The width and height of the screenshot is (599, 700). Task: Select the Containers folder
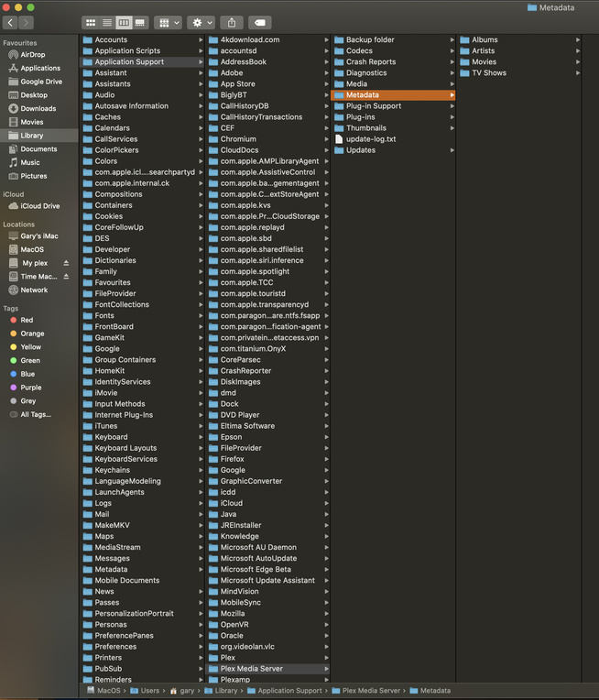[x=142, y=205]
